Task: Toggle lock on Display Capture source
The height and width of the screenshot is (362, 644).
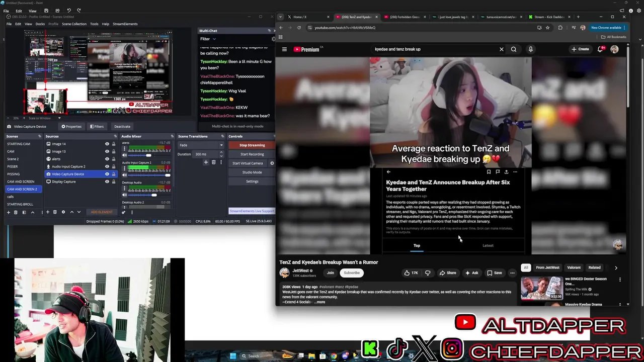Action: [x=113, y=182]
